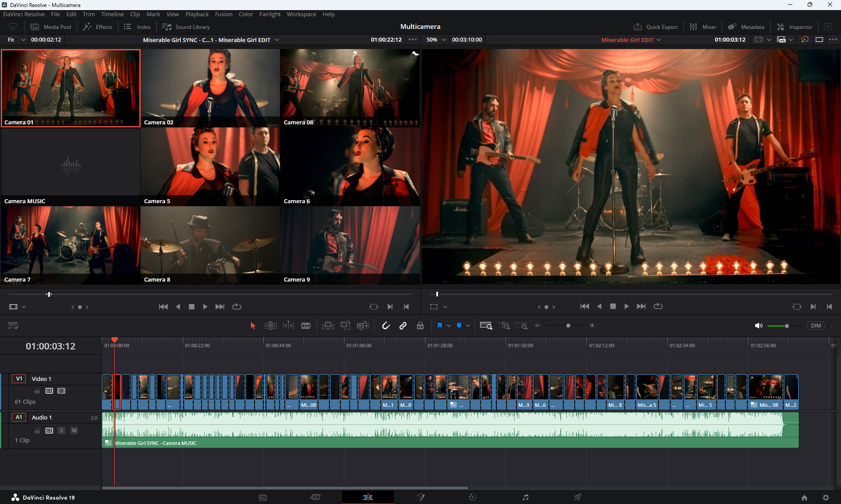This screenshot has width=841, height=504.
Task: Open the Fairlight menu
Action: [x=269, y=14]
